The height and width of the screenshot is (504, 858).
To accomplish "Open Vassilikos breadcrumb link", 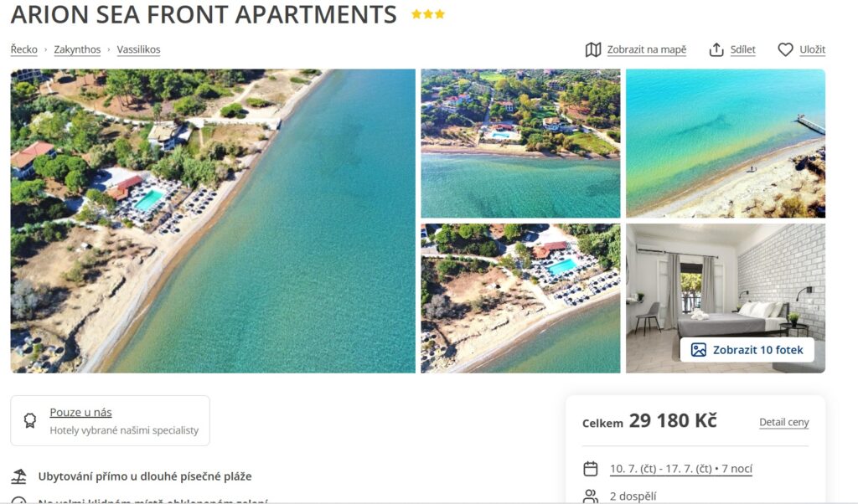I will (138, 49).
